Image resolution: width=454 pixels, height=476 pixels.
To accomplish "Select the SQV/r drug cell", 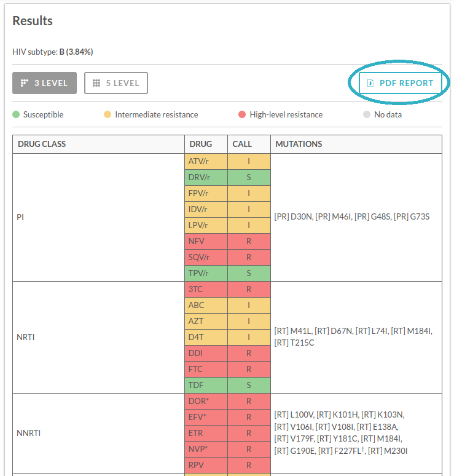I will 206,258.
